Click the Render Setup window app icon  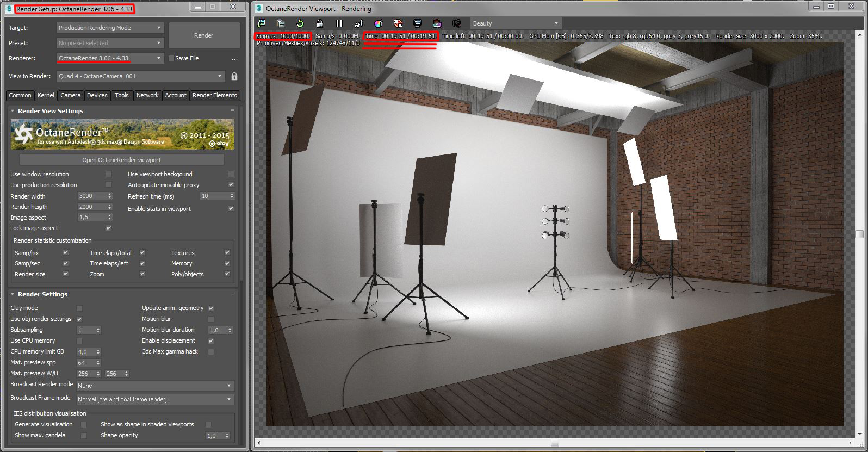click(9, 9)
